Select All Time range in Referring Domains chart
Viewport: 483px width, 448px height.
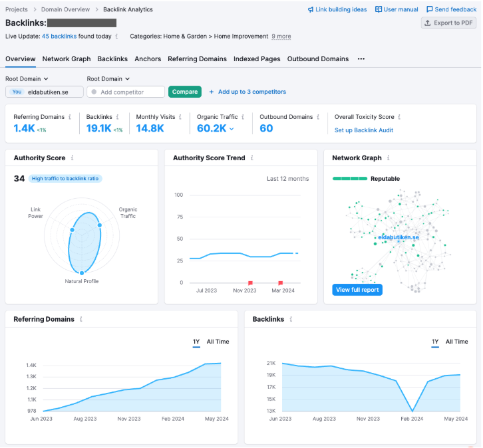tap(218, 342)
